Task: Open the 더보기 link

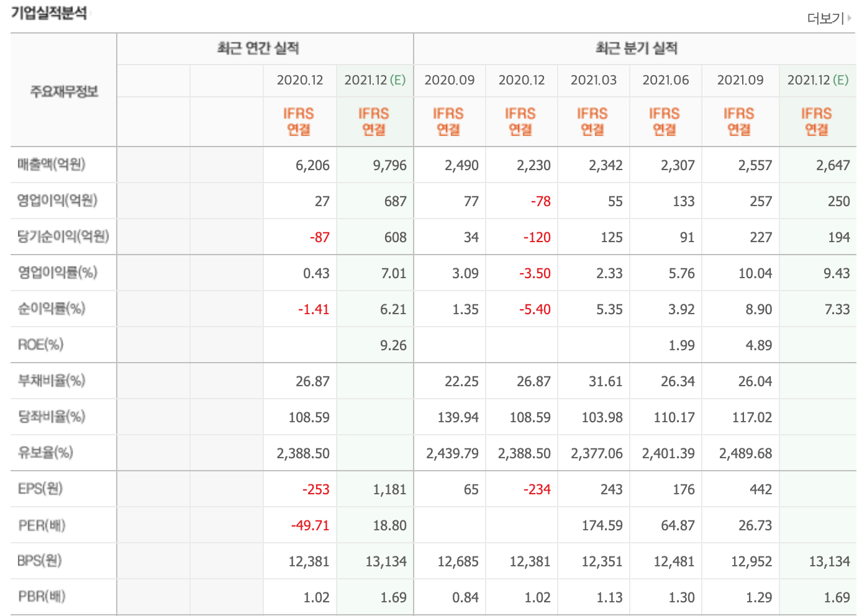Action: click(825, 18)
